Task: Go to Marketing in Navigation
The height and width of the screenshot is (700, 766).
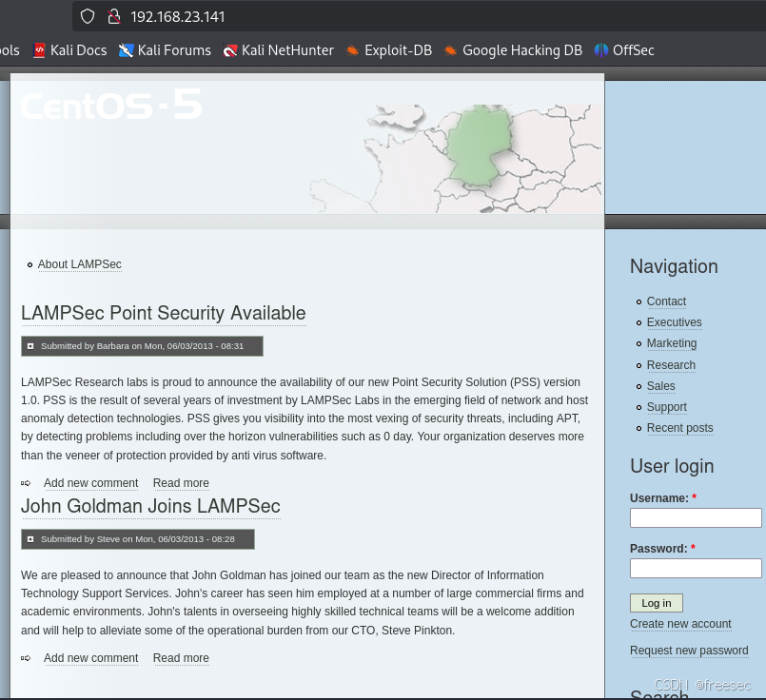Action: tap(672, 343)
